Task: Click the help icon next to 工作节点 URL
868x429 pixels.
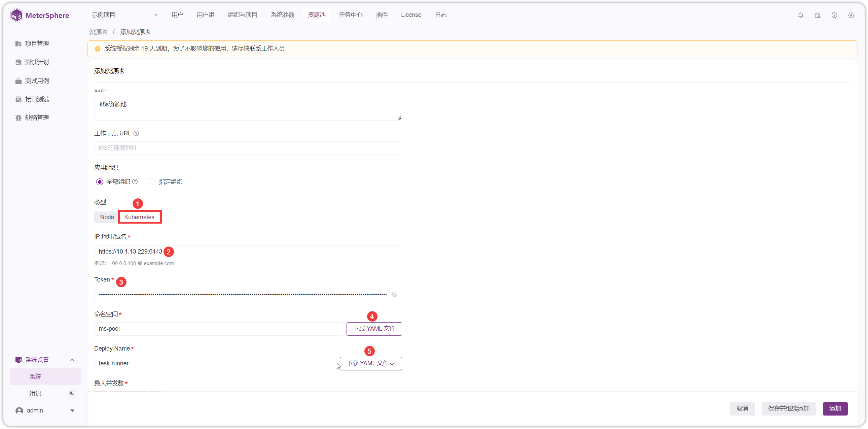Action: (136, 134)
